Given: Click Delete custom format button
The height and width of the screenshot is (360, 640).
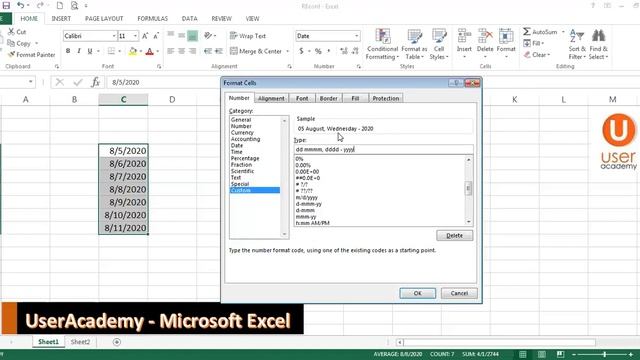Looking at the screenshot, I should coord(455,236).
